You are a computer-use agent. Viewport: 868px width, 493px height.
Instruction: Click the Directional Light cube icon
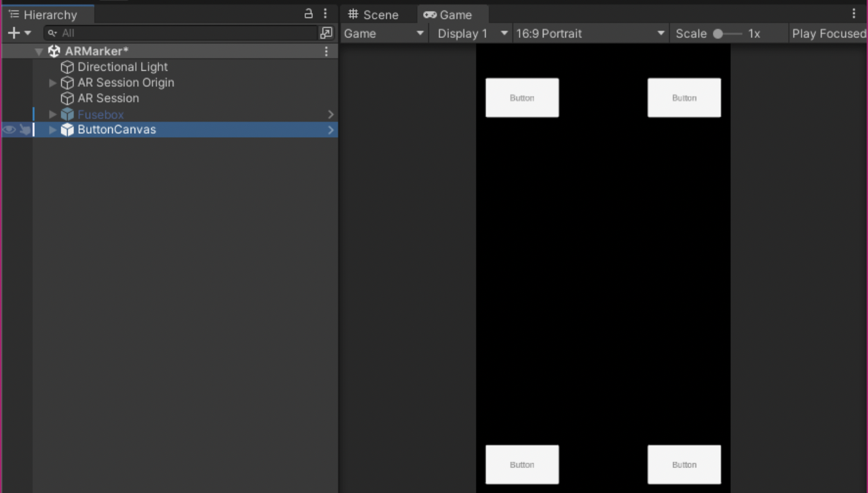[x=67, y=67]
